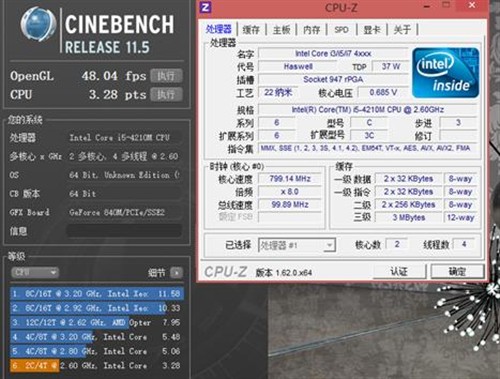The height and width of the screenshot is (379, 500).
Task: Click the CPU score 3.28 pts
Action: coord(118,95)
